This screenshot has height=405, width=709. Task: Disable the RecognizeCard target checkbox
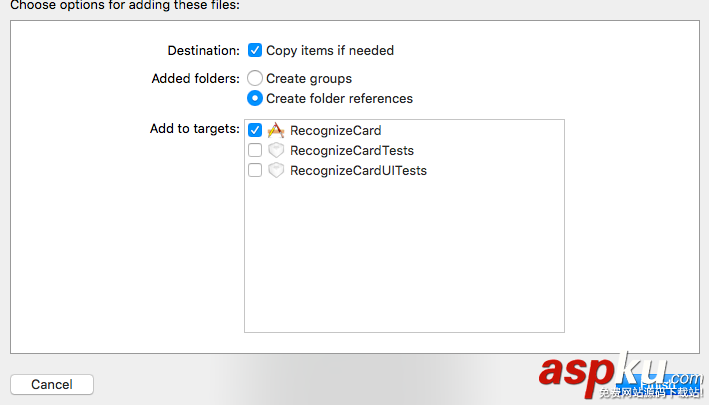pyautogui.click(x=255, y=130)
